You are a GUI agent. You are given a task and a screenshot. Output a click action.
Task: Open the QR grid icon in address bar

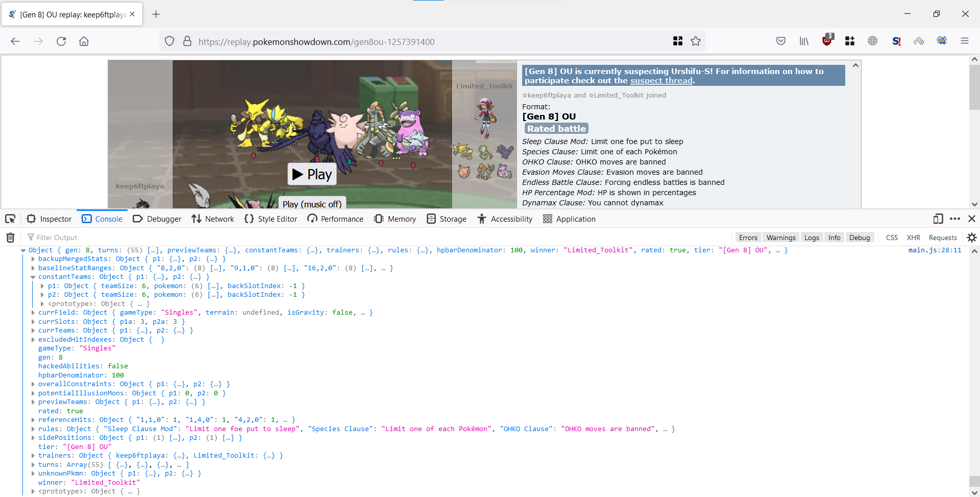[x=678, y=41]
